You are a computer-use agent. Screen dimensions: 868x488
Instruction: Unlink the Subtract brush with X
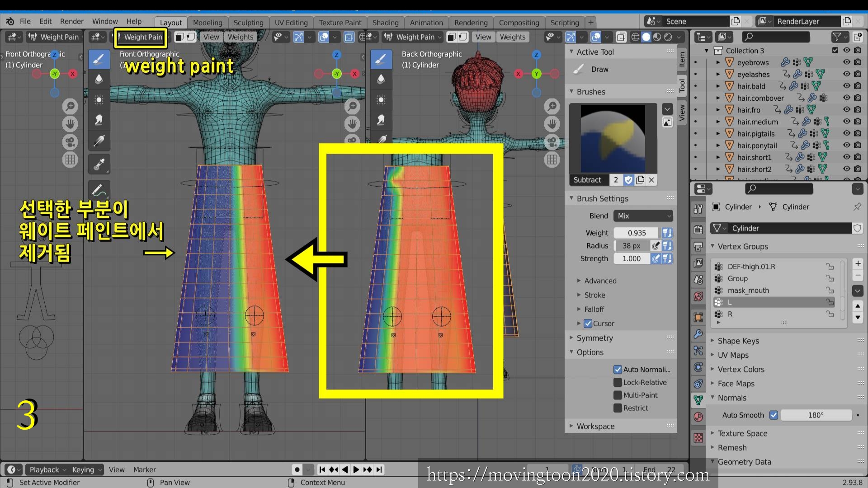tap(651, 180)
